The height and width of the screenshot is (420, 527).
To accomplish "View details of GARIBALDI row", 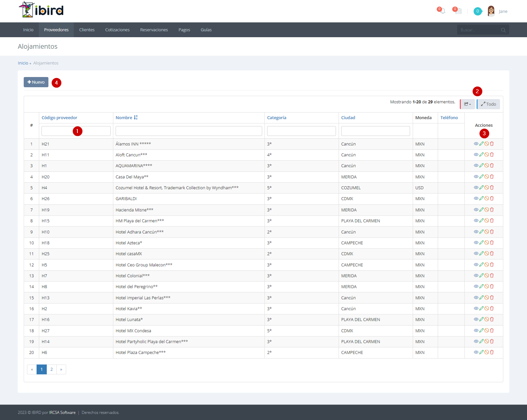I will pyautogui.click(x=476, y=198).
